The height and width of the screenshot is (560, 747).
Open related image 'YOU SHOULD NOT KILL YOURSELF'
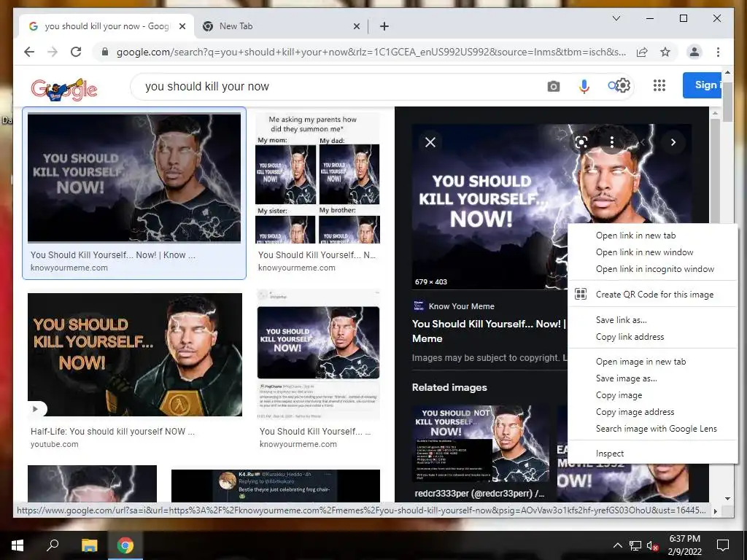tap(480, 444)
